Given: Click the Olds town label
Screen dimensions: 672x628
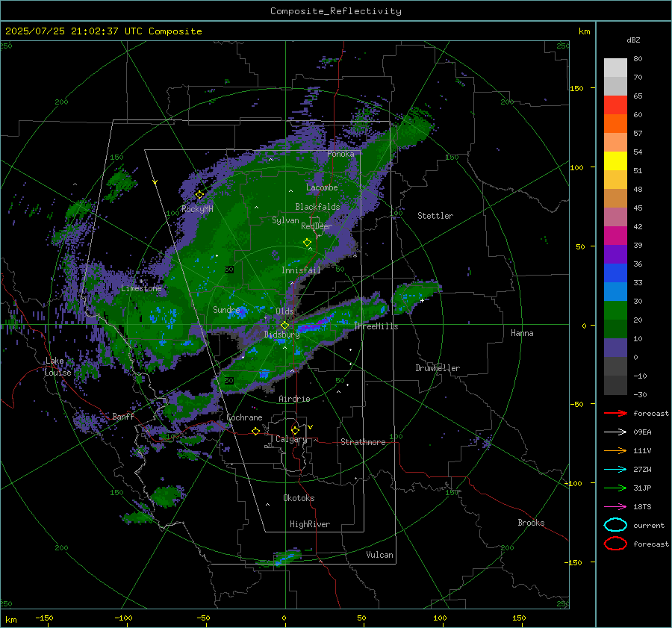Looking at the screenshot, I should 284,311.
